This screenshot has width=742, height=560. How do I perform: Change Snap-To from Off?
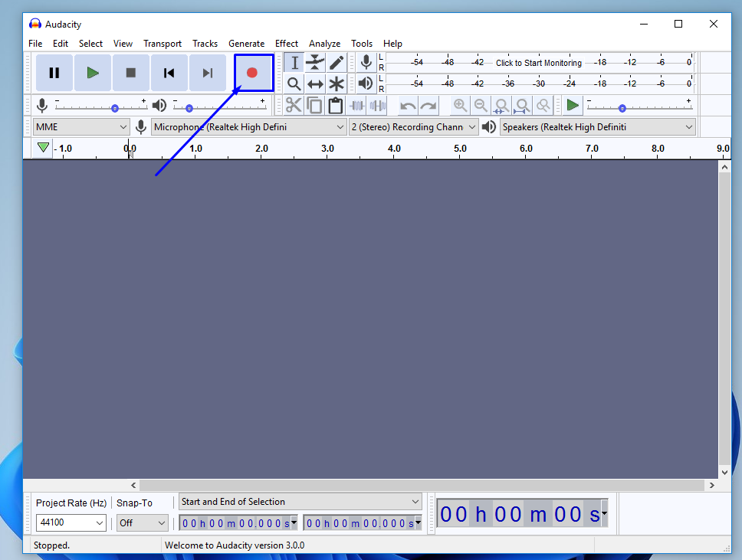coord(142,522)
